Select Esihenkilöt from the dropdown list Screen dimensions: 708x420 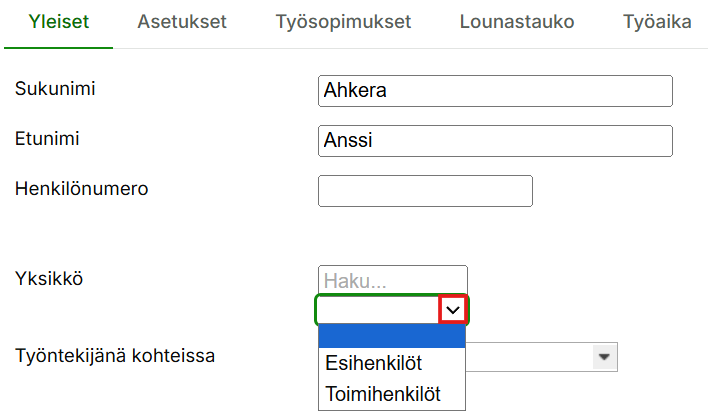[x=373, y=363]
